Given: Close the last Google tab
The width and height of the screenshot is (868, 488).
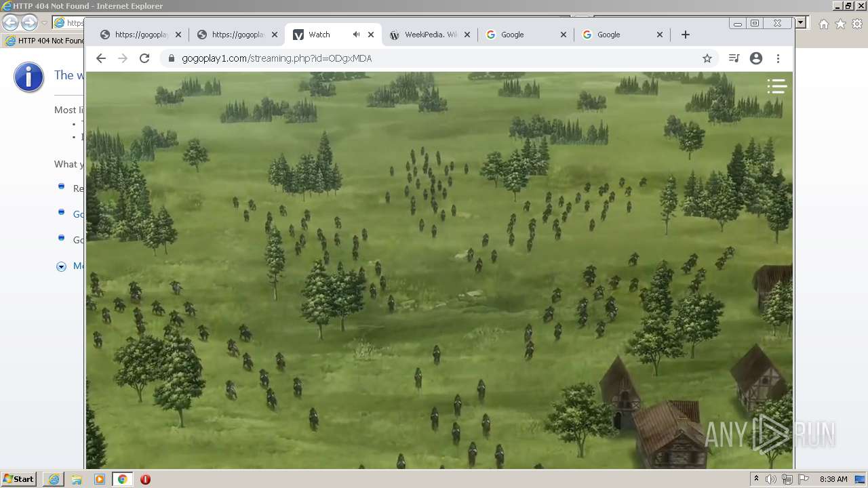Looking at the screenshot, I should coord(660,35).
